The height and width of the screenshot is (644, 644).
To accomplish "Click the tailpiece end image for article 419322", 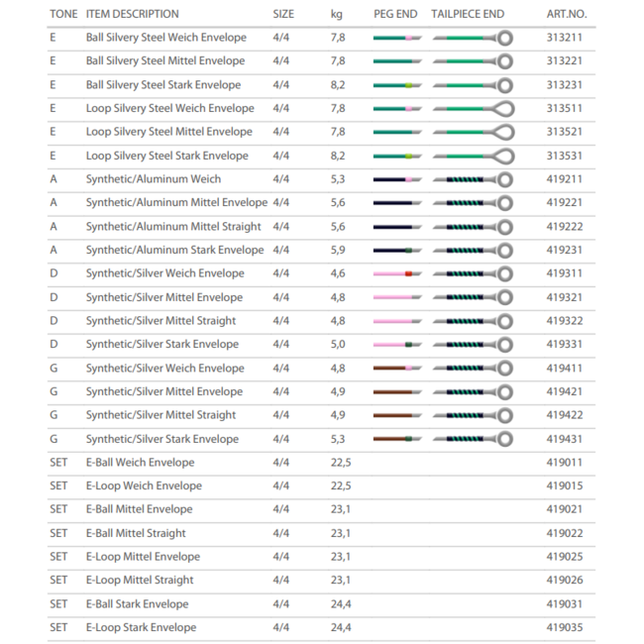I will click(x=473, y=321).
